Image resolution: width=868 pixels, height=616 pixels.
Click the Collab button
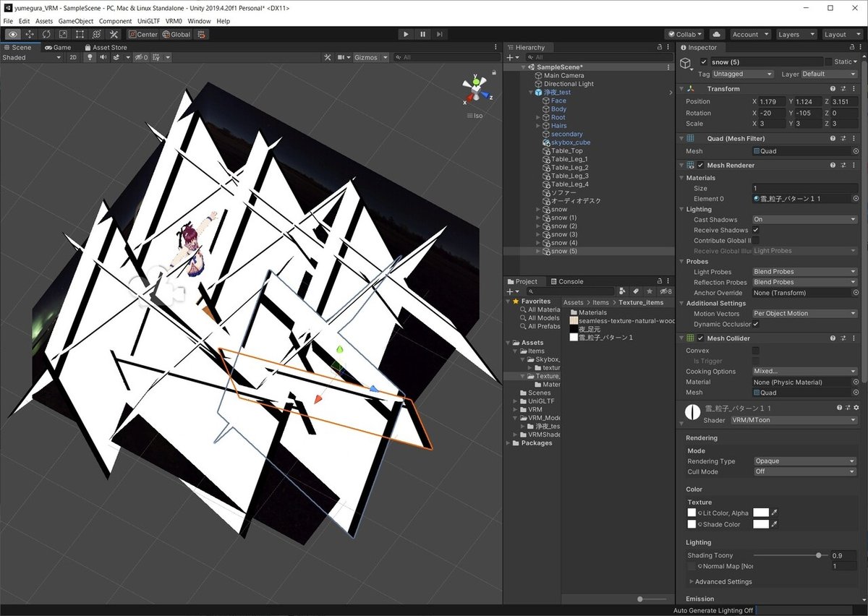point(684,34)
